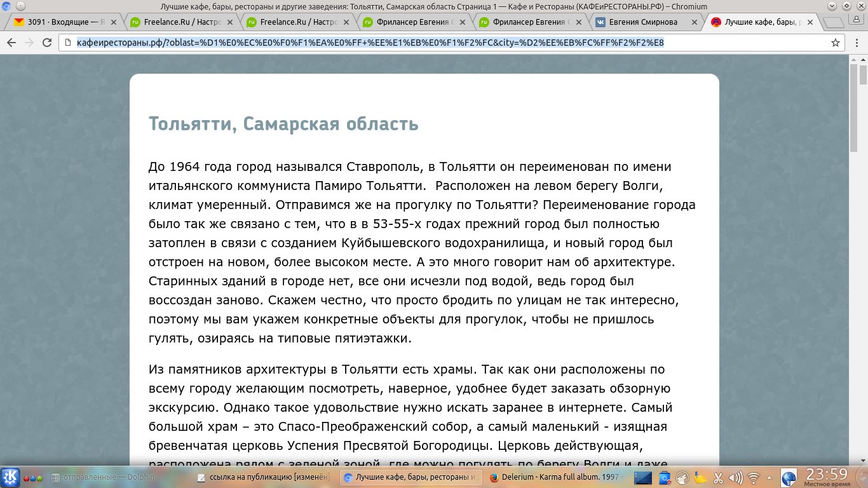
Task: Open the desktop panel tray icon
Action: coord(644,478)
